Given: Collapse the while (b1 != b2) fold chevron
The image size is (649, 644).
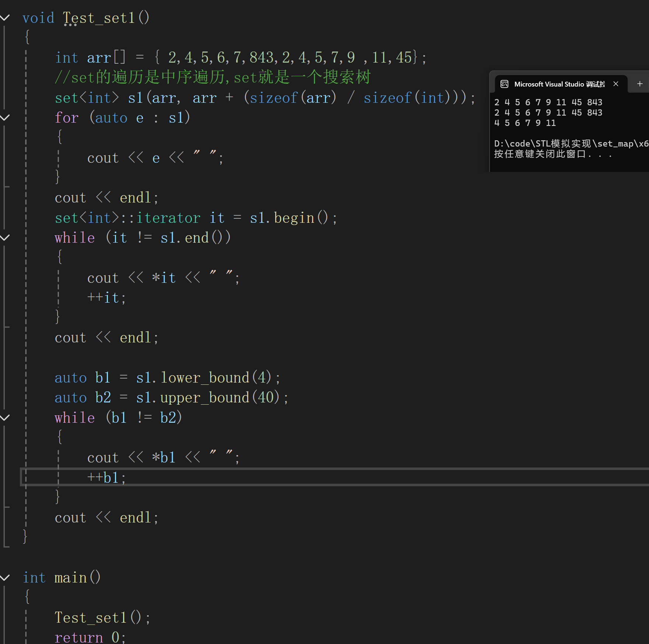Looking at the screenshot, I should click(x=5, y=418).
